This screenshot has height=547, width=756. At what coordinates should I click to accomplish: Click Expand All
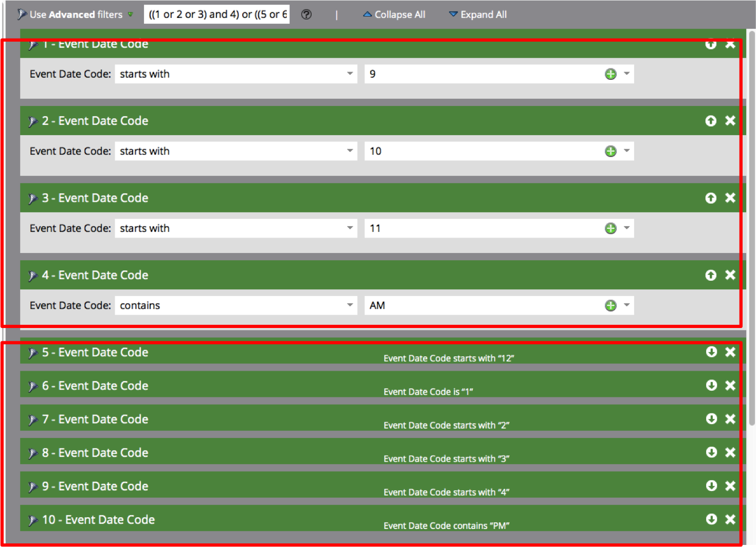(478, 14)
